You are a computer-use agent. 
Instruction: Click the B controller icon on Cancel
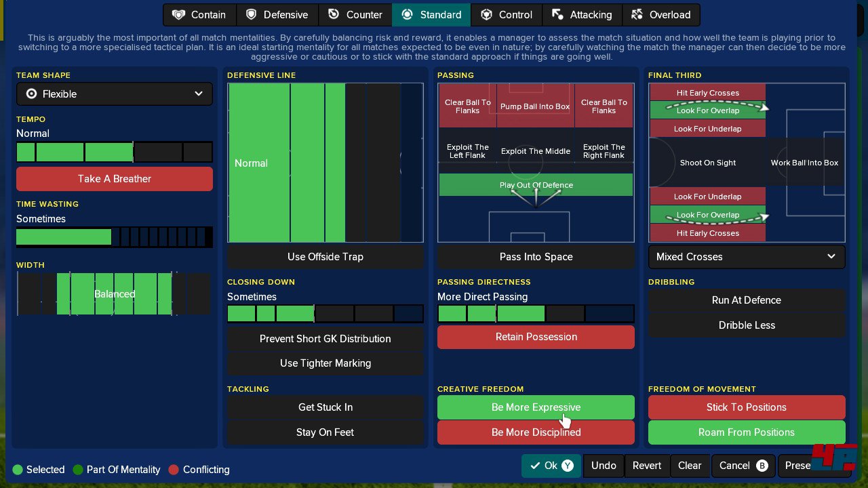click(762, 466)
